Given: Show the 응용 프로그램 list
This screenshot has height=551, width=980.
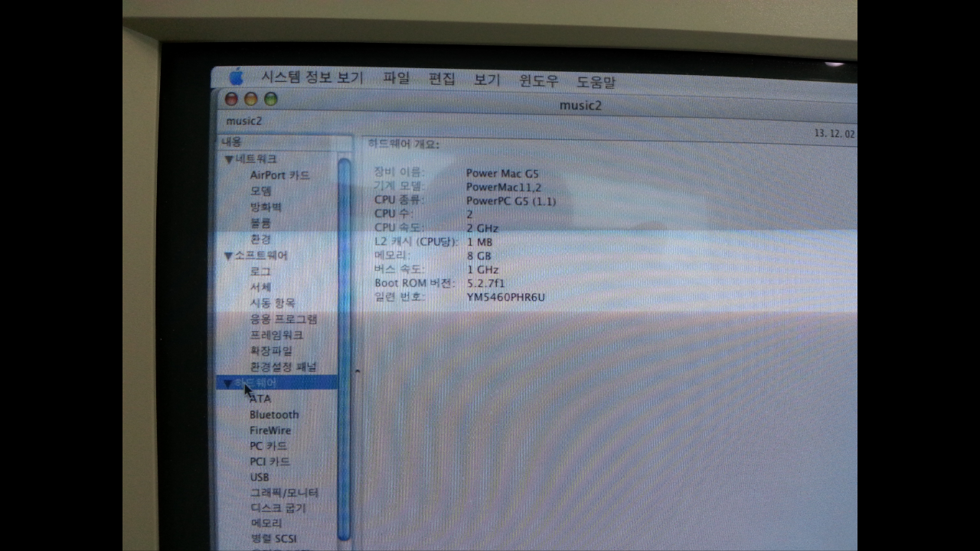Looking at the screenshot, I should [x=283, y=319].
